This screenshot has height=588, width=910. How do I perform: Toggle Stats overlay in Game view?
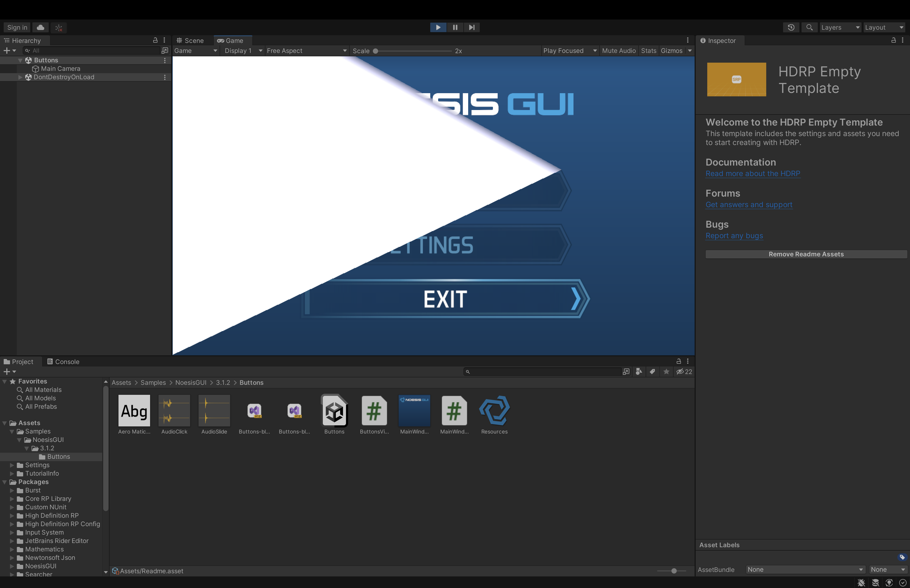[649, 51]
